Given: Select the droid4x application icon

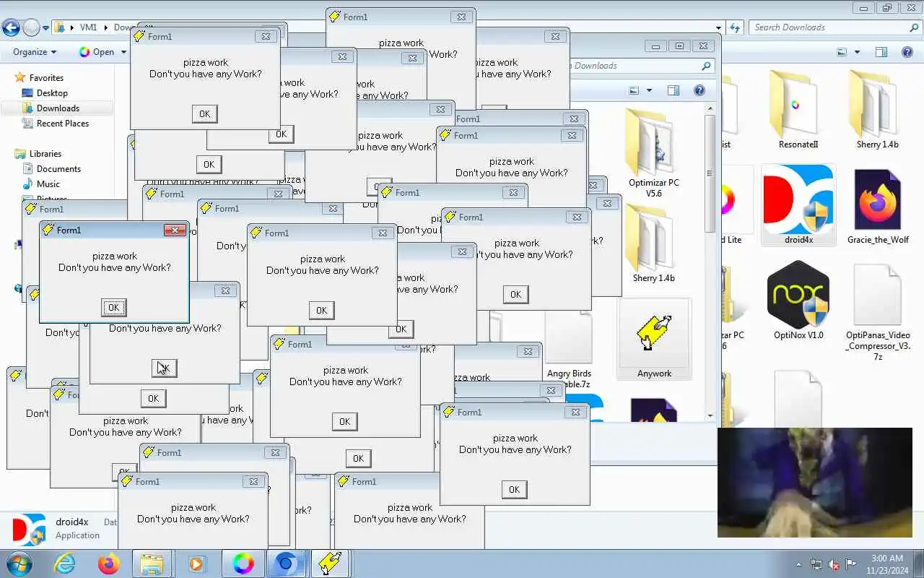Looking at the screenshot, I should point(798,204).
